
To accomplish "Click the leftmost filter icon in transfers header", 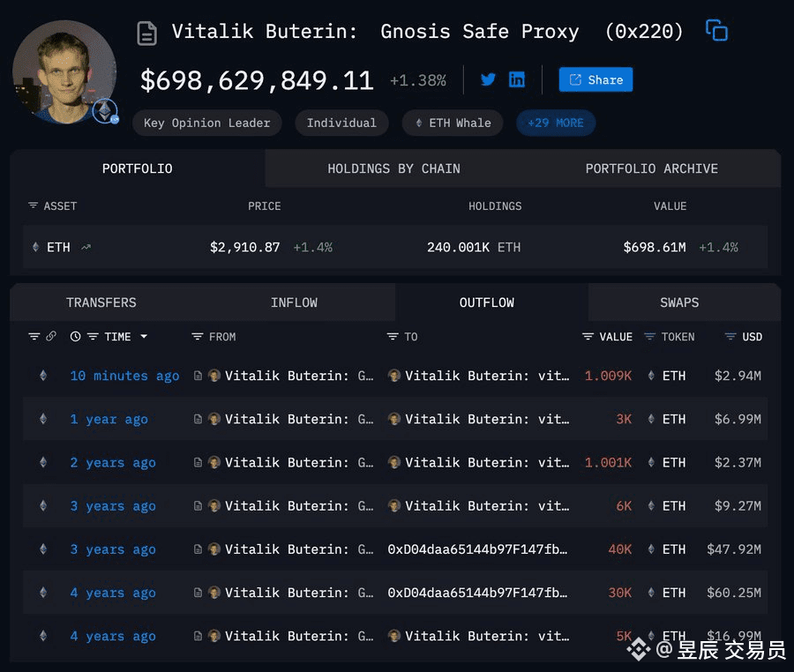I will click(34, 337).
